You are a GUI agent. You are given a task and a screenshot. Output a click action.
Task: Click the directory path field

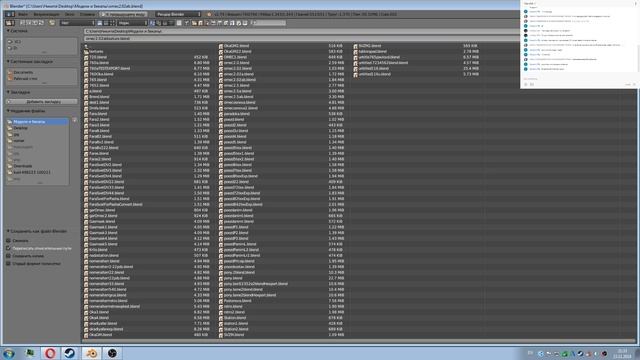point(301,31)
